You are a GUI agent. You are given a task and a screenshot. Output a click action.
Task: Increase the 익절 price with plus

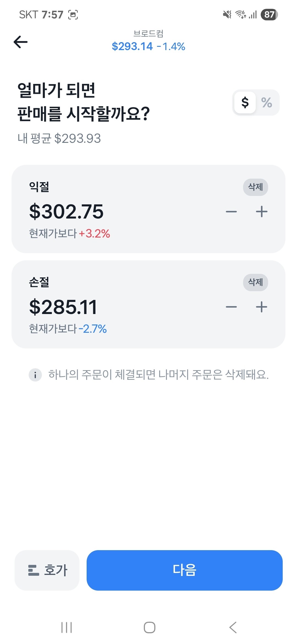(x=262, y=212)
